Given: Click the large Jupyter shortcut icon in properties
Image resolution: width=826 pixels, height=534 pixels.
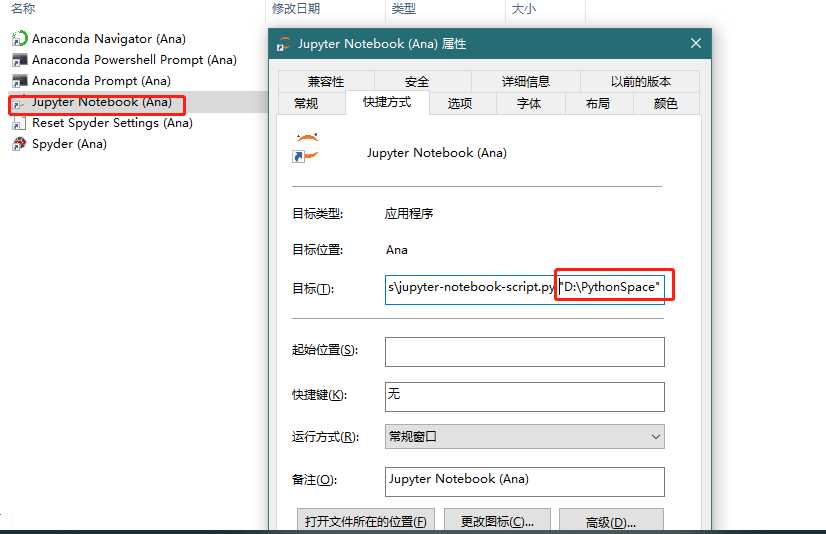Looking at the screenshot, I should [x=307, y=148].
